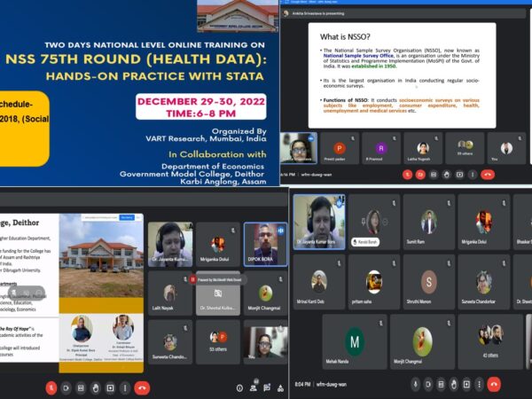Image resolution: width=532 pixels, height=399 pixels.
Task: Open the 59 others tile in the NSSO meeting
Action: 465,148
